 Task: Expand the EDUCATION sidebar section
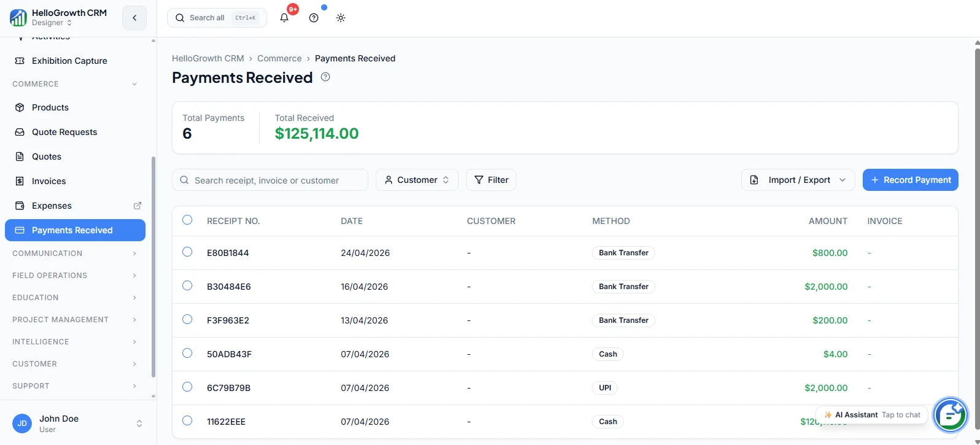[x=74, y=298]
